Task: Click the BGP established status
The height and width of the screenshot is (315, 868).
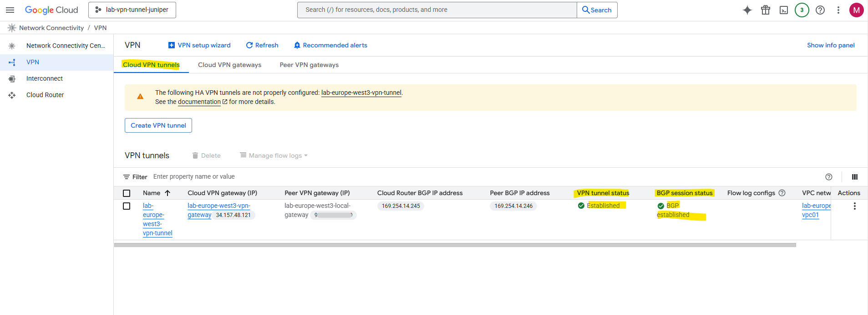Action: [673, 210]
